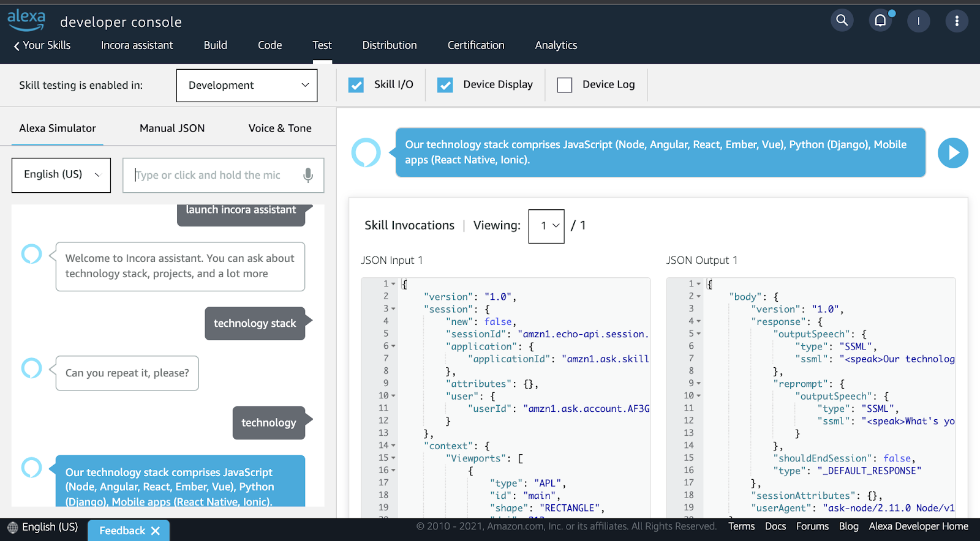Open the notifications bell
The height and width of the screenshot is (541, 980).
click(880, 21)
